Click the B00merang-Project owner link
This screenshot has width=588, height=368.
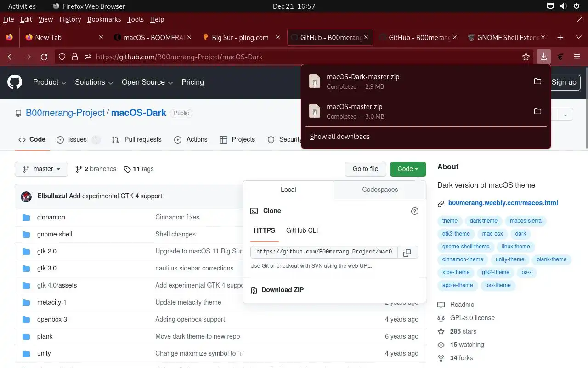coord(65,113)
